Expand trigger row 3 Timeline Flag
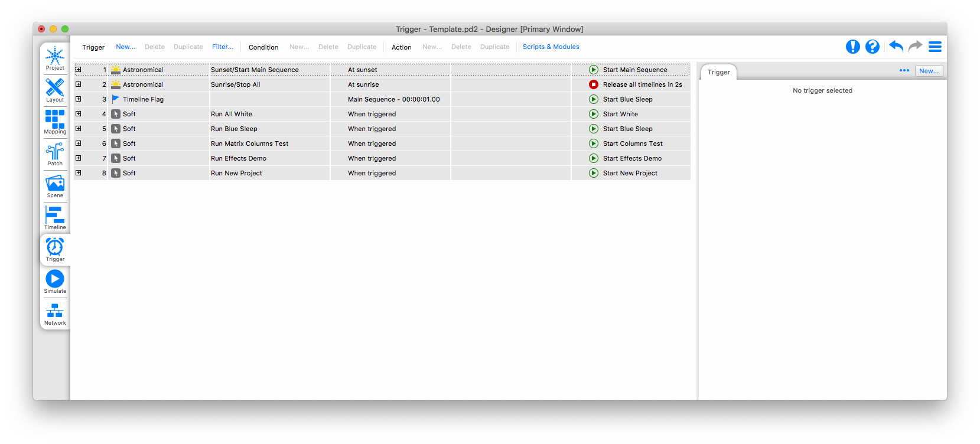This screenshot has height=444, width=980. (x=78, y=99)
